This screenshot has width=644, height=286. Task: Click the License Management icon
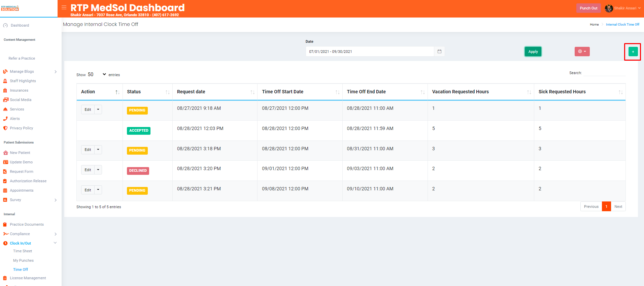point(5,278)
